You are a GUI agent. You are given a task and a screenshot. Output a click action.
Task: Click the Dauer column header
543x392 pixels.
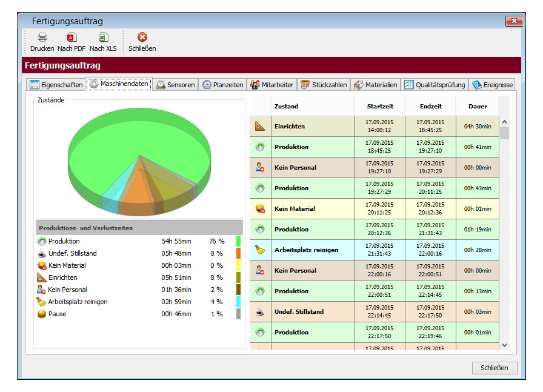point(478,106)
